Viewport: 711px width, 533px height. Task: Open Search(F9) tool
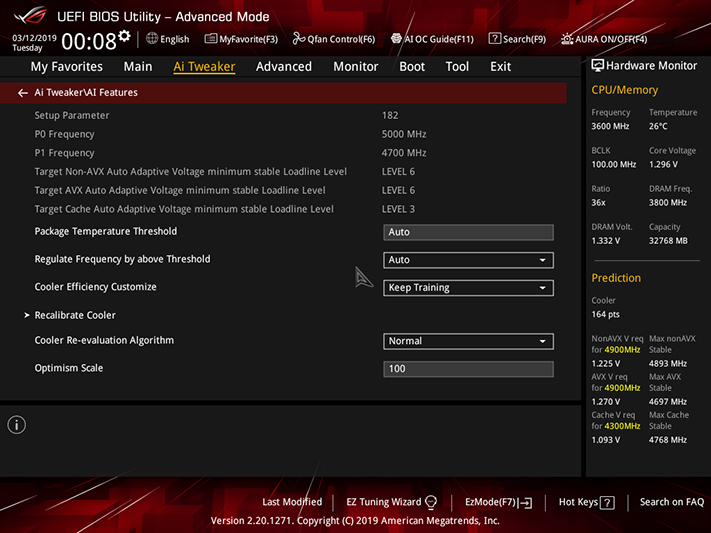point(517,39)
